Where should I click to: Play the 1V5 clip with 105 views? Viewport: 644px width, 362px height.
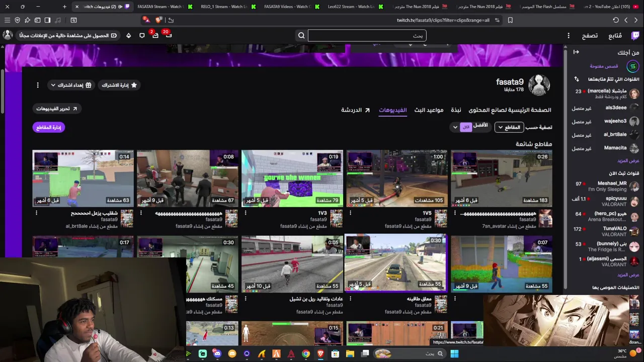[x=396, y=178]
